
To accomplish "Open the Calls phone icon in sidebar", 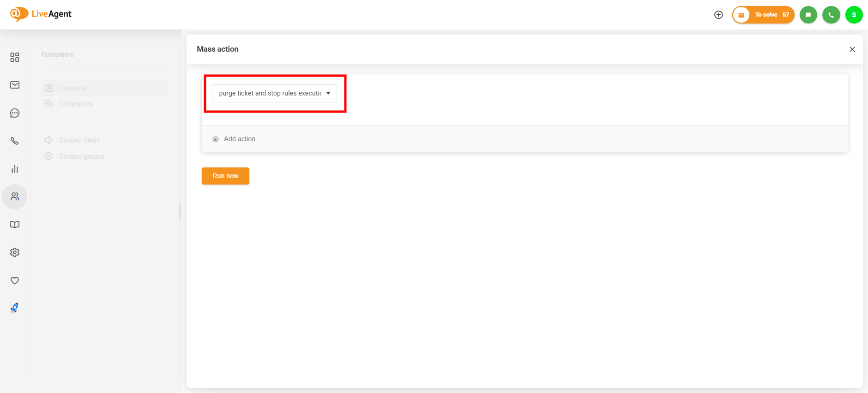I will 15,141.
